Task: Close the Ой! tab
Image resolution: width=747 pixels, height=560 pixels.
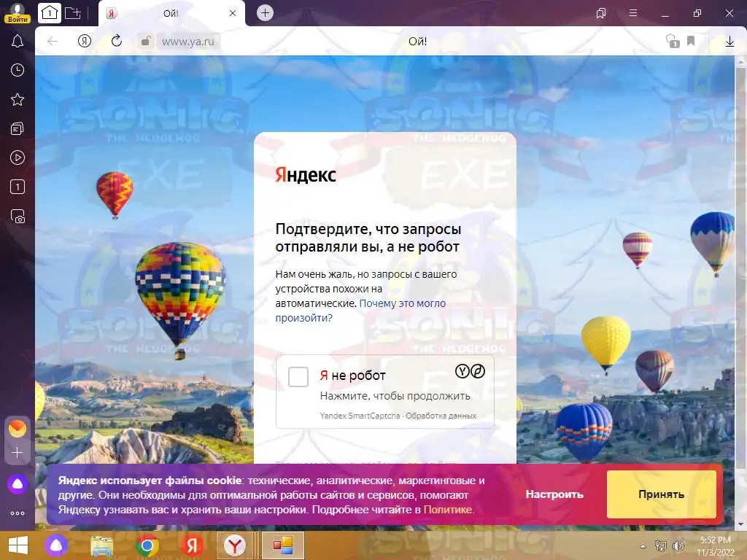Action: tap(233, 13)
